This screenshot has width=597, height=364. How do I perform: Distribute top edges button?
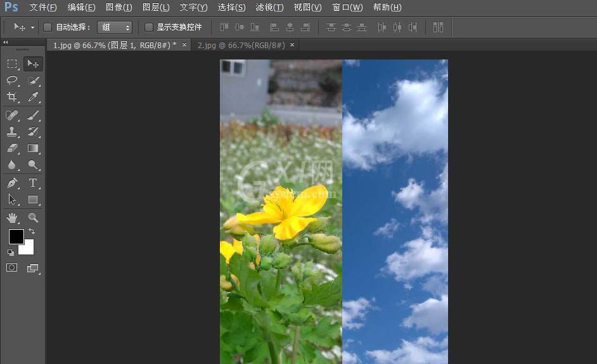(331, 27)
